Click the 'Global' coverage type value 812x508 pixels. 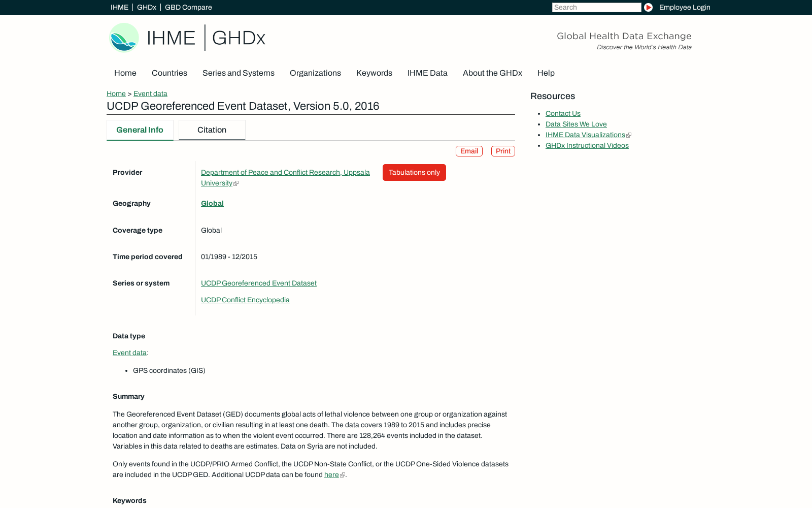pos(211,230)
